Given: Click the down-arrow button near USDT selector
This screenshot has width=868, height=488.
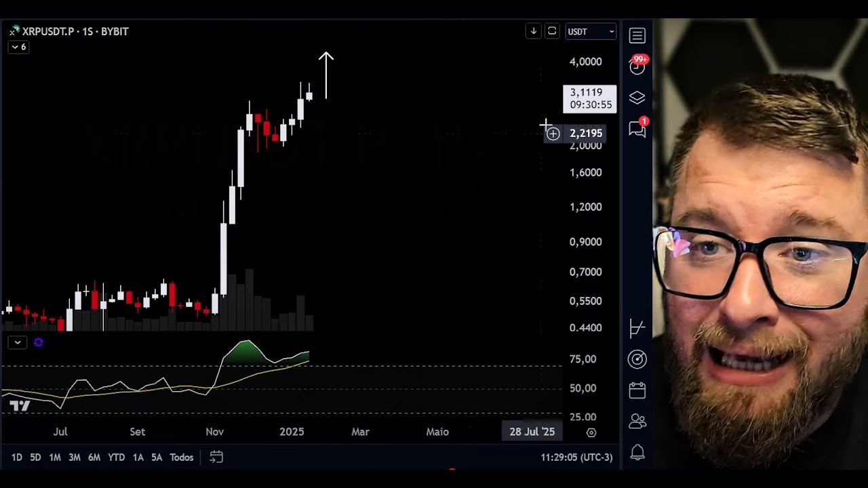Looking at the screenshot, I should coord(534,31).
